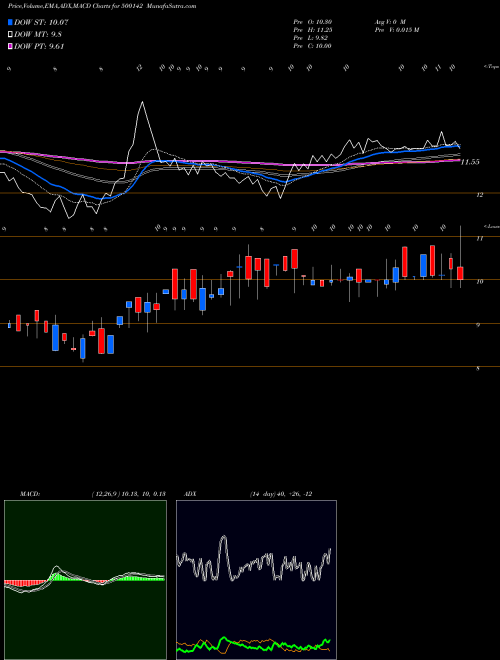The height and width of the screenshot is (660, 500).
Task: Click the 'Avg V: 0 M' value
Action: 390,22
